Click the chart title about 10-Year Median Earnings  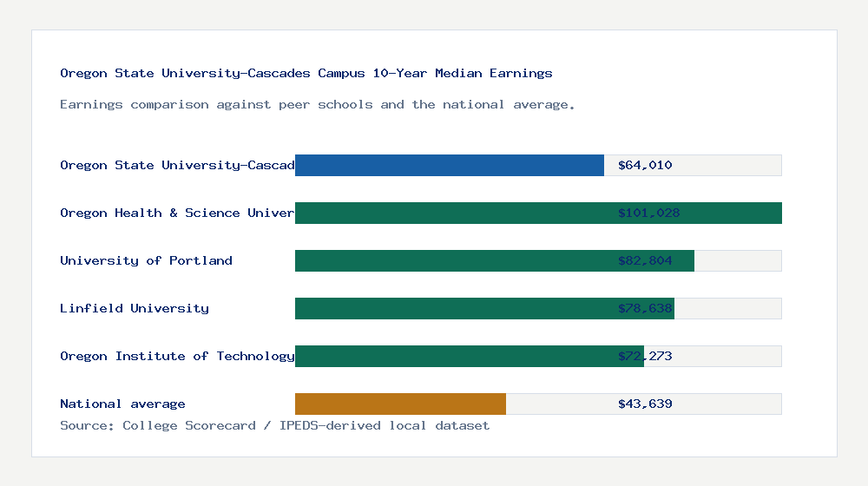coord(306,73)
